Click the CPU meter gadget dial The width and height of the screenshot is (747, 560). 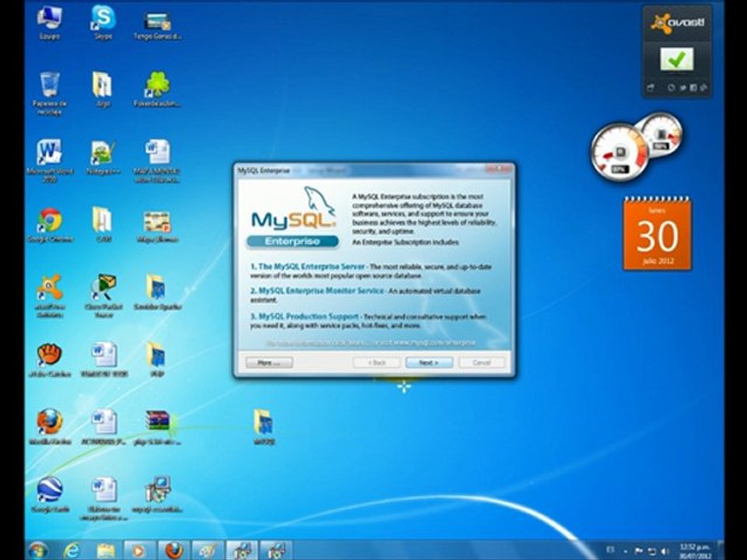tap(619, 152)
